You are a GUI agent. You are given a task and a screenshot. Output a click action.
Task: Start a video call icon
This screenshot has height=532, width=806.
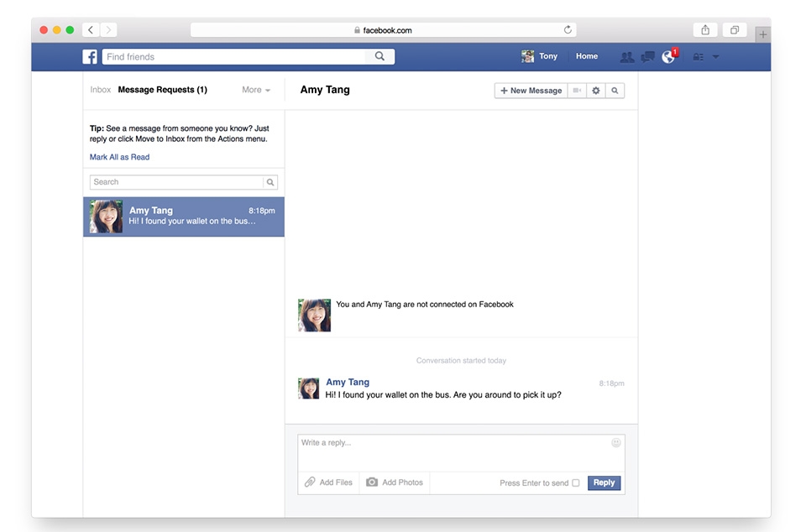[577, 91]
